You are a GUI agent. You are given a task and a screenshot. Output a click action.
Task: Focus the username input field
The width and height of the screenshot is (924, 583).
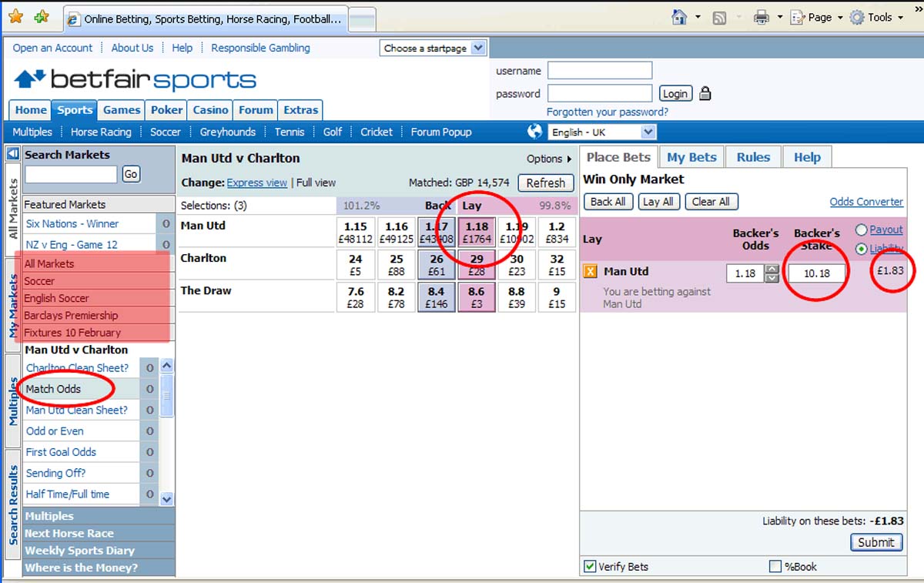(600, 71)
